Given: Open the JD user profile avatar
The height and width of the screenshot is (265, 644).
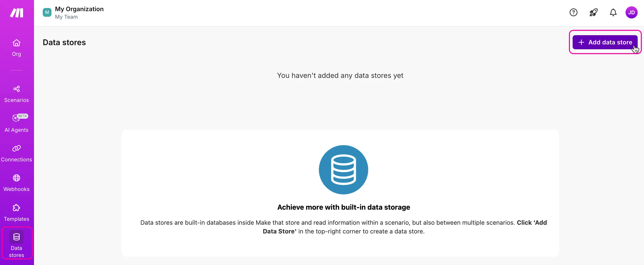Looking at the screenshot, I should pos(631,12).
